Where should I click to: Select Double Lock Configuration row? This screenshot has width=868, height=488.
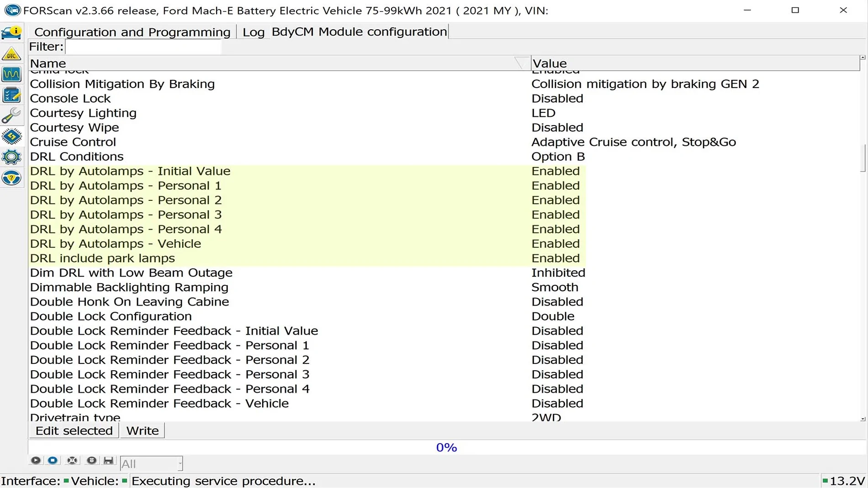click(x=444, y=316)
